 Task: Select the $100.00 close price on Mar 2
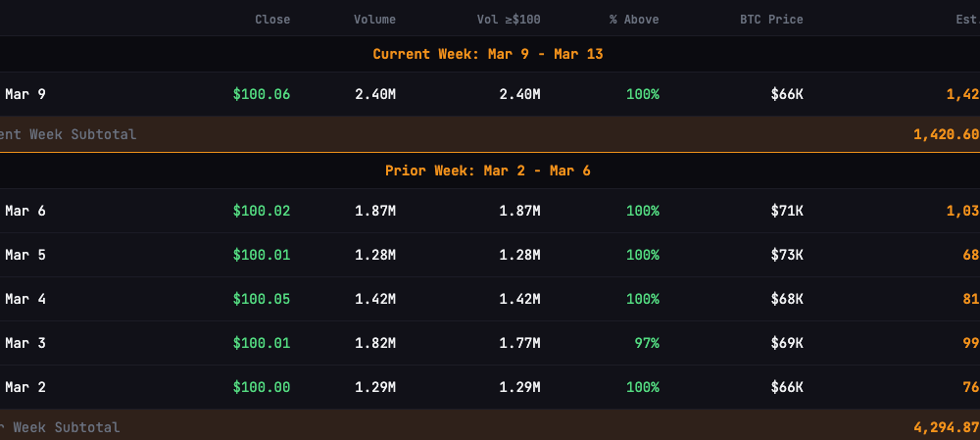coord(262,387)
